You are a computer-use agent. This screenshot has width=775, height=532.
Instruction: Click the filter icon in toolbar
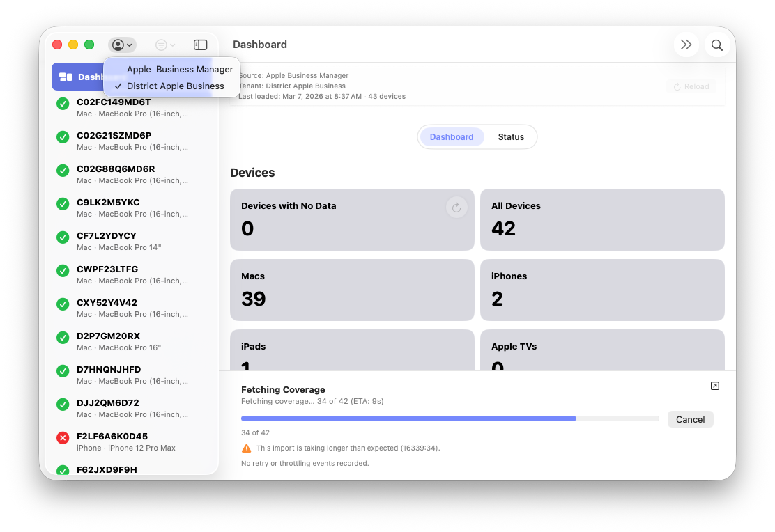click(x=160, y=44)
